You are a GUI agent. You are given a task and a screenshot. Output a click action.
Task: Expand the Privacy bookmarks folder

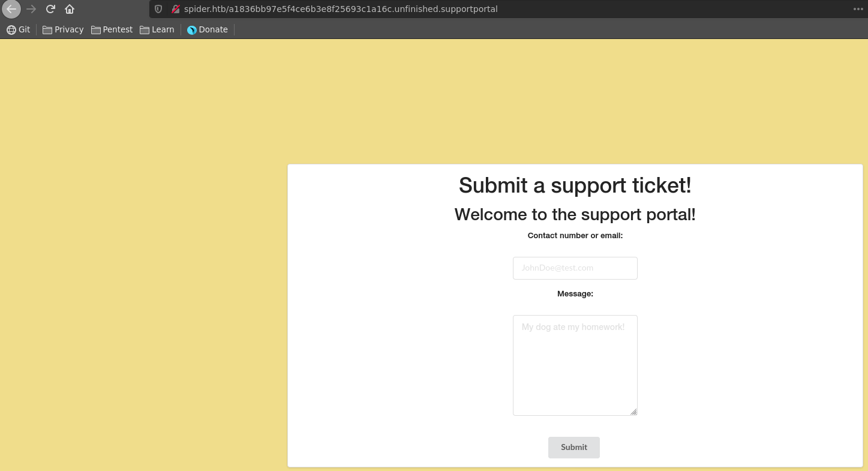pos(63,29)
